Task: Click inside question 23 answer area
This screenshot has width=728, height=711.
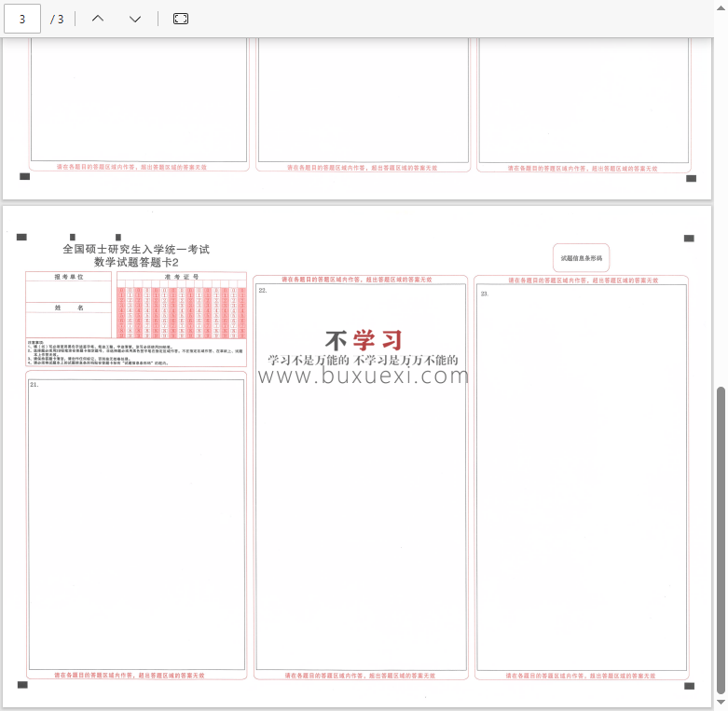Action: pos(582,485)
